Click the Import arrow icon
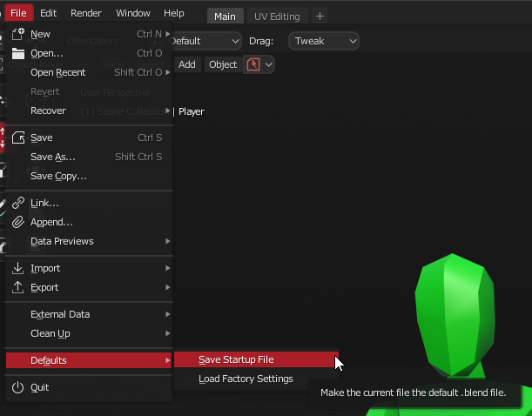 (18, 268)
